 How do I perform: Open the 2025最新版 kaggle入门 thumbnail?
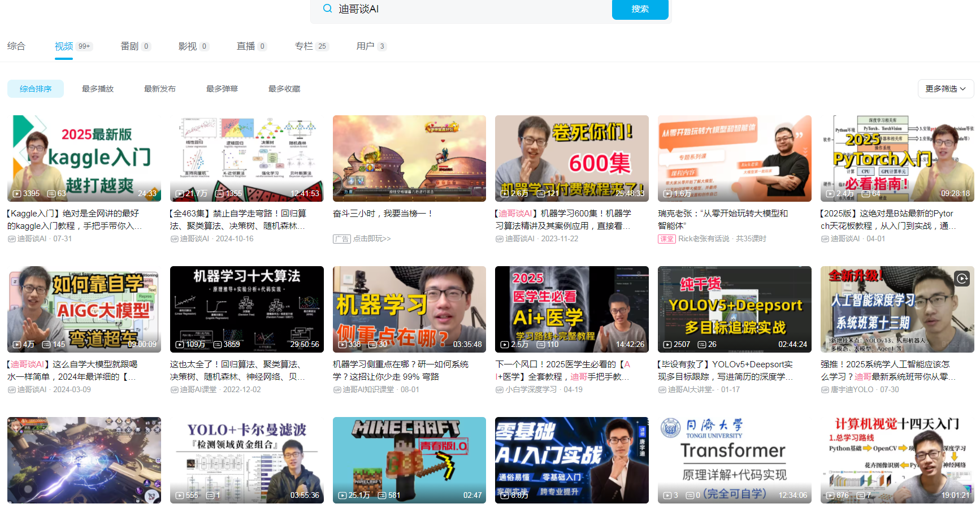[84, 158]
